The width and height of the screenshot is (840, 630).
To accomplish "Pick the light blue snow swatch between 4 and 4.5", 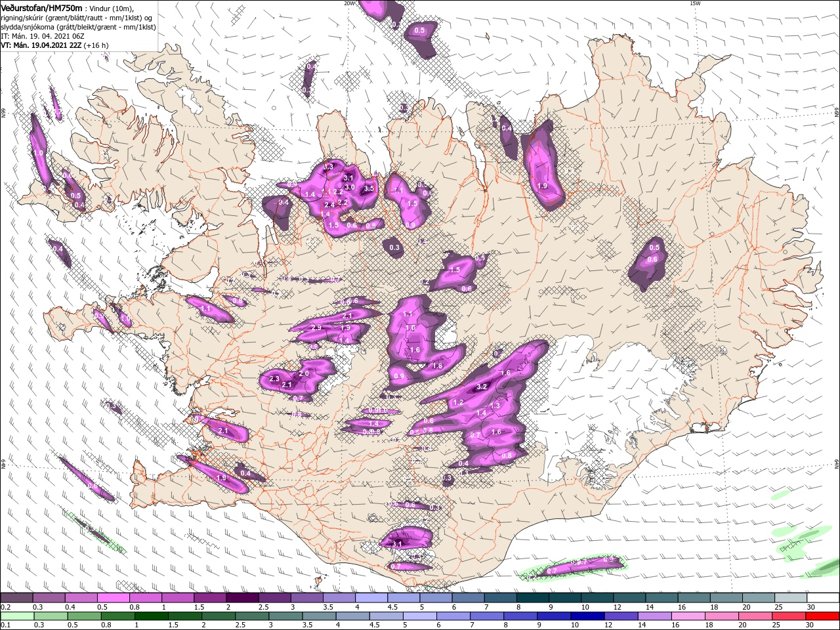I will point(371,598).
